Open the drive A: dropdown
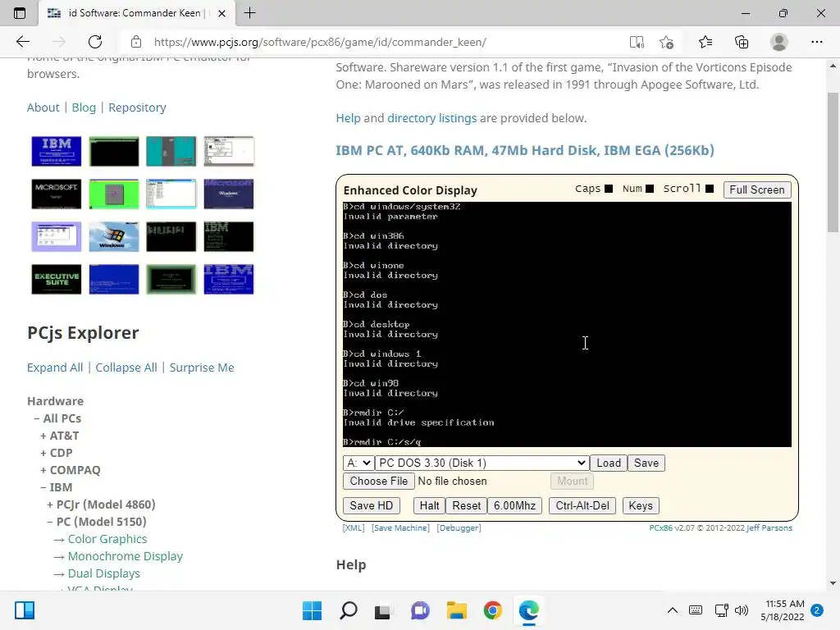The height and width of the screenshot is (630, 840). point(358,463)
